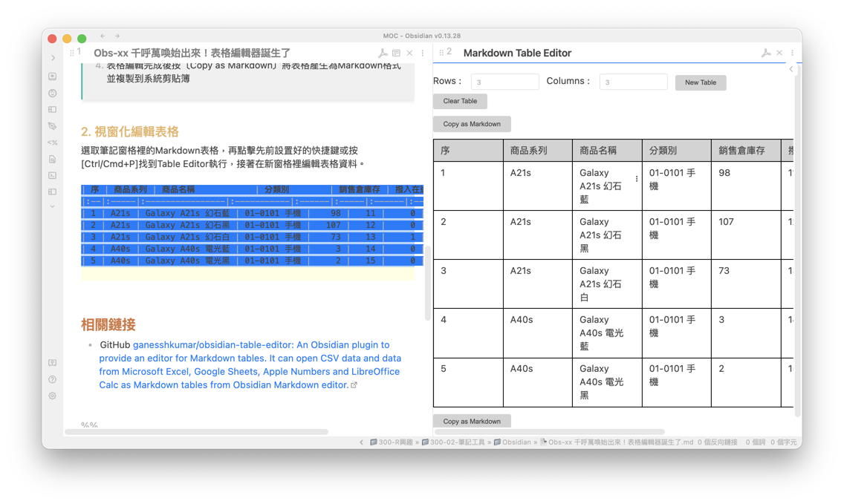Close the Markdown Table Editor pane
This screenshot has height=504, width=844.
click(779, 53)
